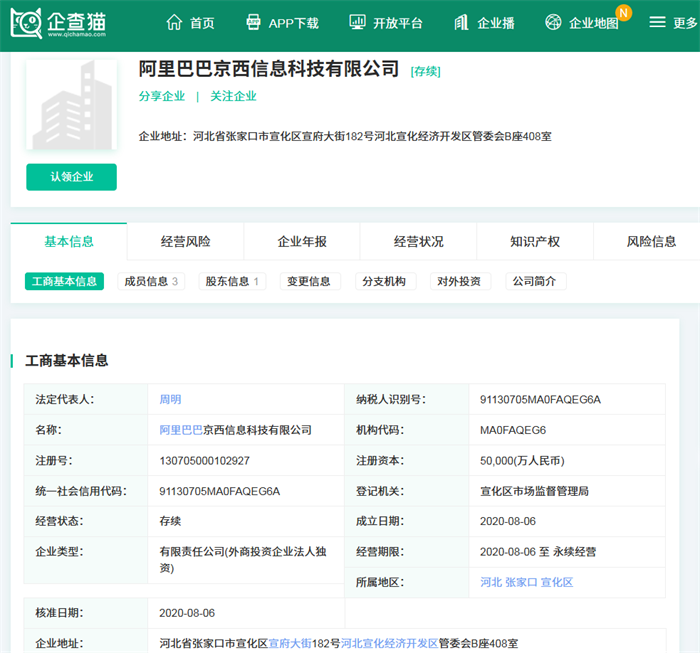Click the 河北 region link
Viewport: 700px width, 653px height.
491,582
